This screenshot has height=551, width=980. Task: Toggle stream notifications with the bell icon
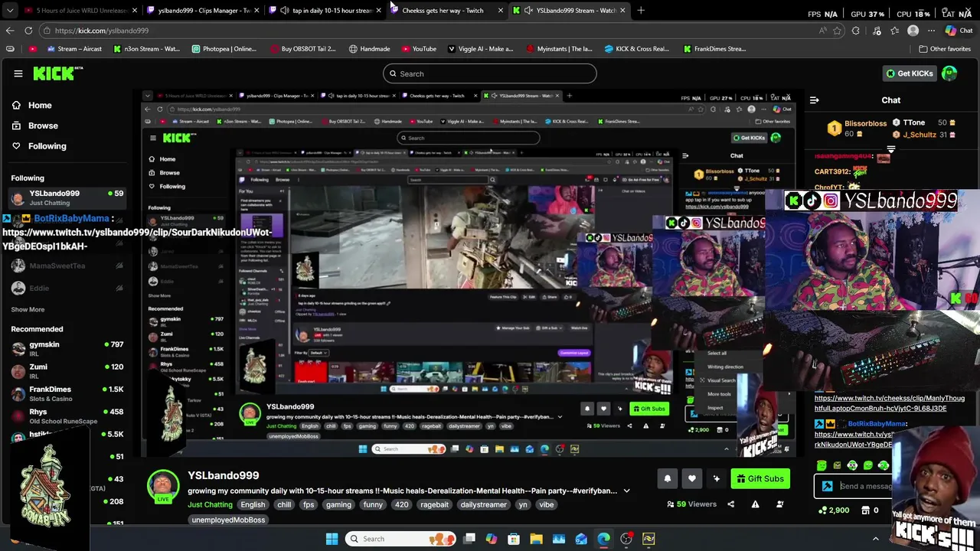(667, 479)
